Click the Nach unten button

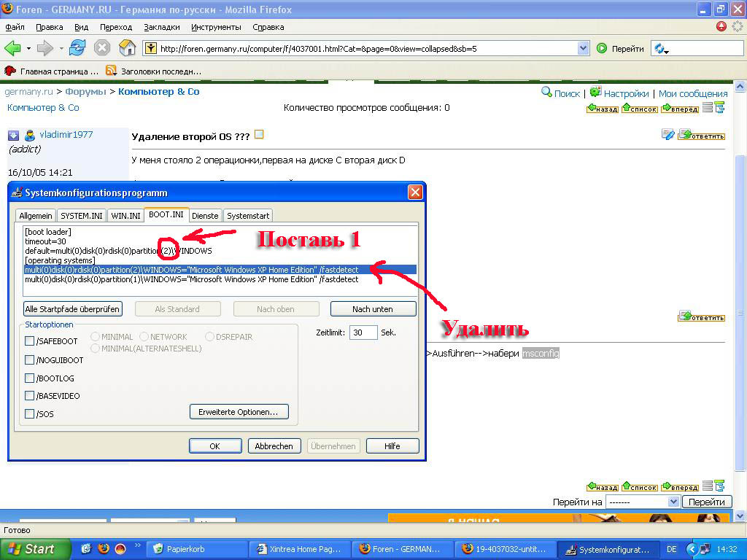click(373, 309)
